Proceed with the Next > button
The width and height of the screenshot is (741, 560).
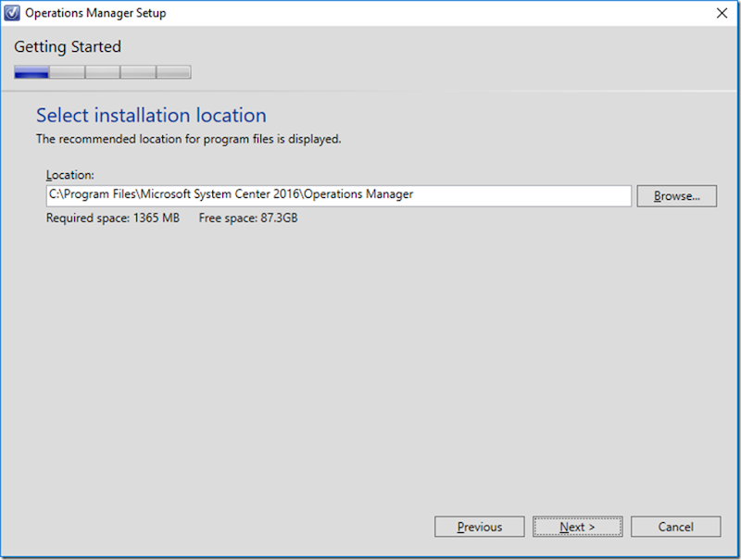coord(577,527)
